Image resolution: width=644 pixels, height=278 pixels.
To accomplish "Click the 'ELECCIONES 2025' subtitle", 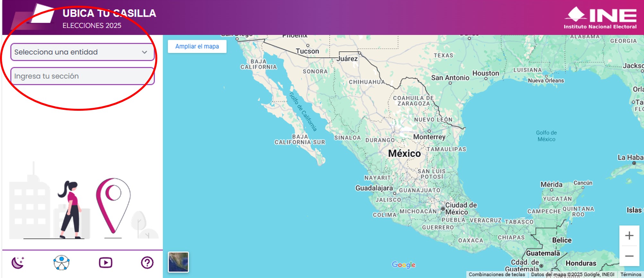I will [92, 25].
